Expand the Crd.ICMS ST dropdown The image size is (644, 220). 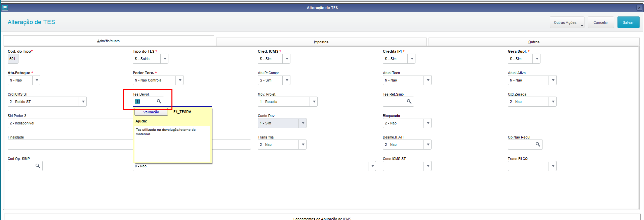(x=83, y=102)
